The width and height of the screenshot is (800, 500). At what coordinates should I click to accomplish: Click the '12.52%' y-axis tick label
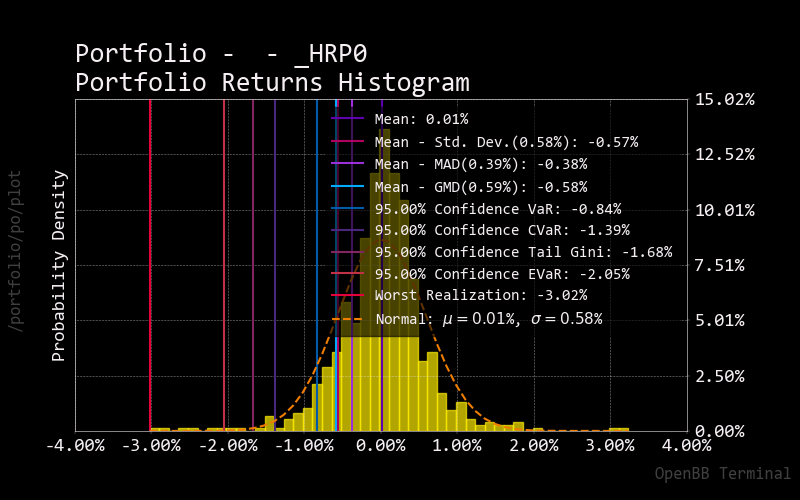[724, 155]
